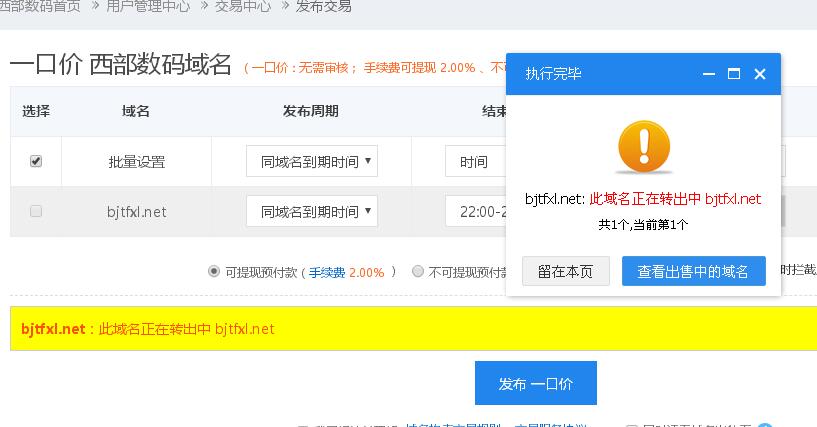The height and width of the screenshot is (427, 817).
Task: Open the 手续费 link
Action: pyautogui.click(x=326, y=272)
